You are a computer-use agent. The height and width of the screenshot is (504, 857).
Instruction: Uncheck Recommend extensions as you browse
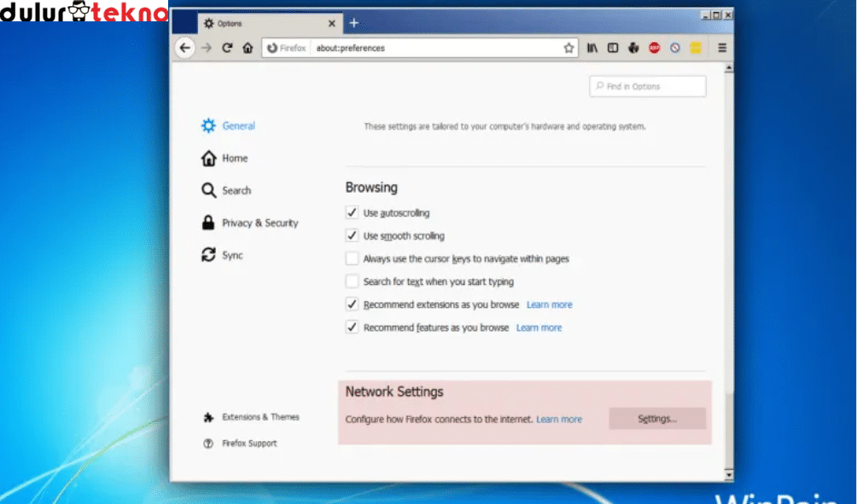(x=352, y=304)
